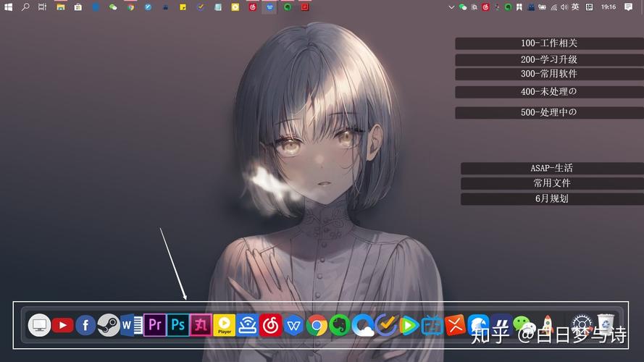Open the notification action center
The height and width of the screenshot is (362, 644).
click(628, 7)
